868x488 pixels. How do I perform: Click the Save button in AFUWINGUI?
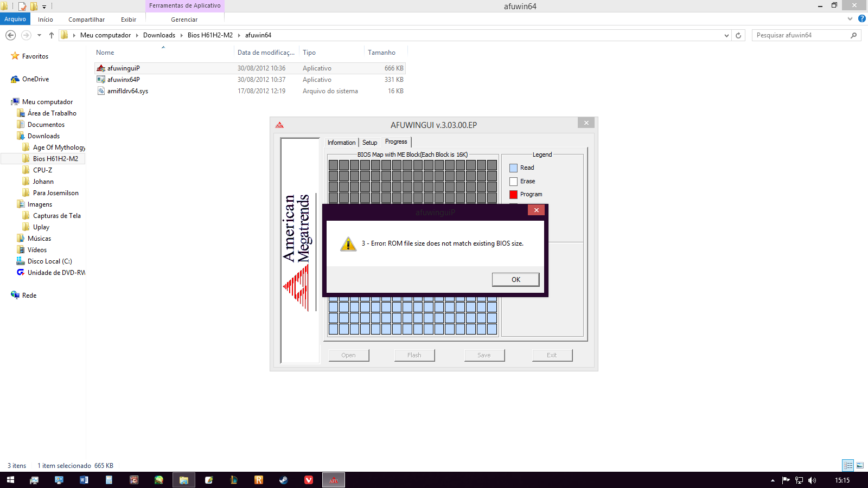tap(484, 355)
